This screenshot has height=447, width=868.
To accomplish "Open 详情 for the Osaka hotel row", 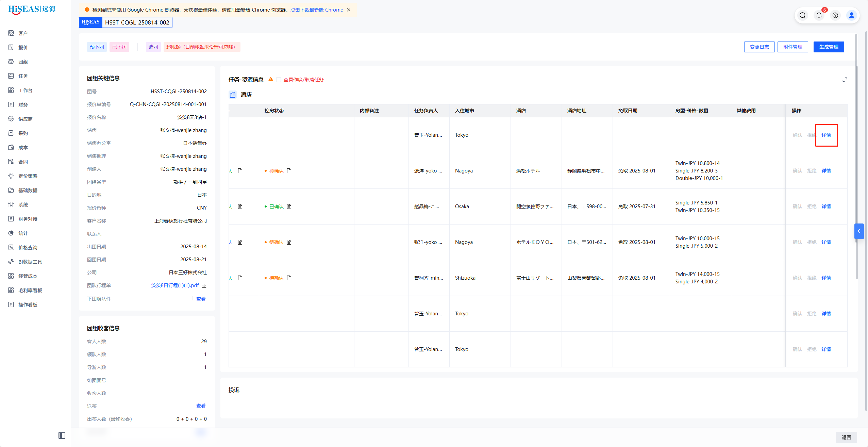I will [x=826, y=206].
